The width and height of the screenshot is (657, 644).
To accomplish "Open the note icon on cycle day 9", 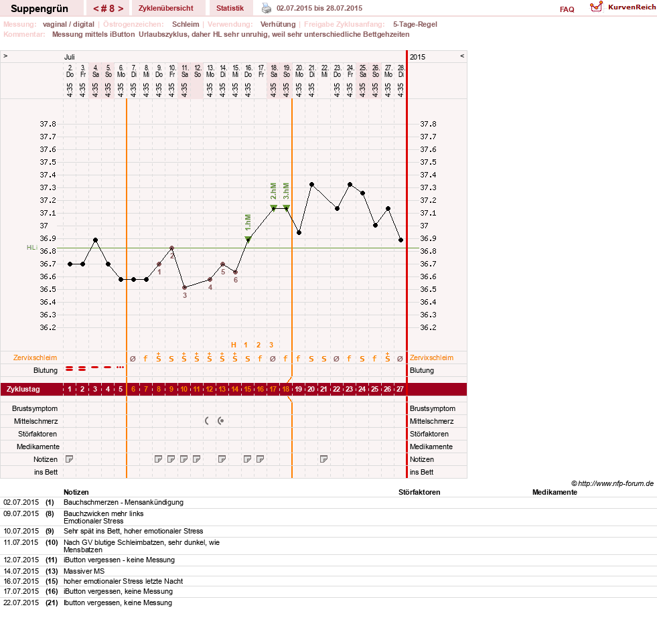I will [x=171, y=459].
